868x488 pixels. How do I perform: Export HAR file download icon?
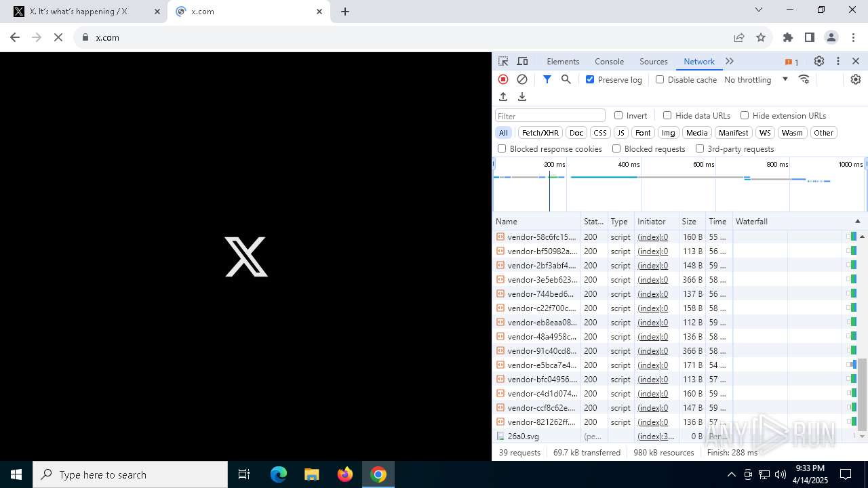tap(522, 97)
